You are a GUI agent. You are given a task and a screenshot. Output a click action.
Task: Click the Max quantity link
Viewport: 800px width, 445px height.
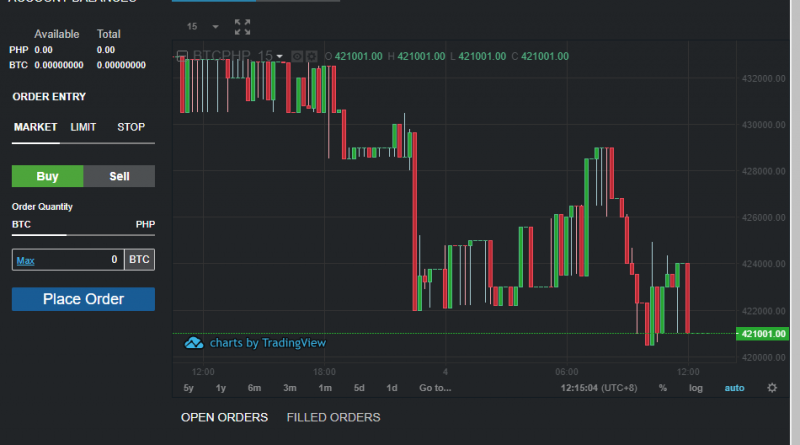26,261
